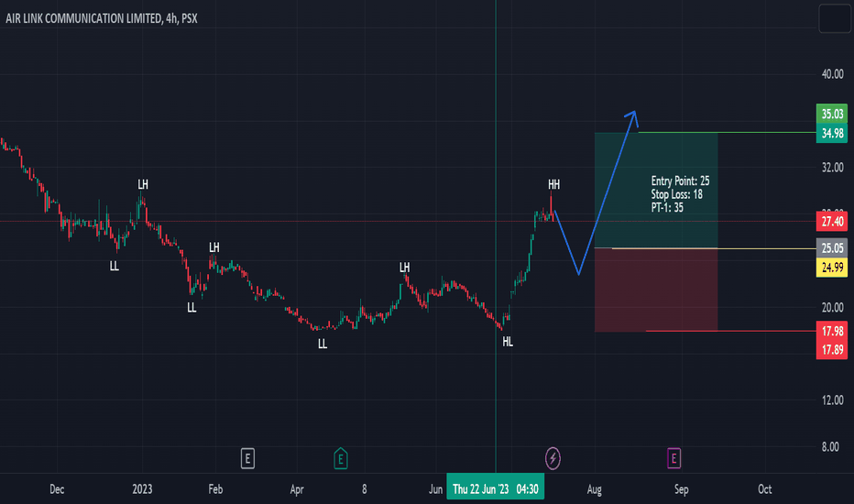Click the LL label near April

point(323,344)
